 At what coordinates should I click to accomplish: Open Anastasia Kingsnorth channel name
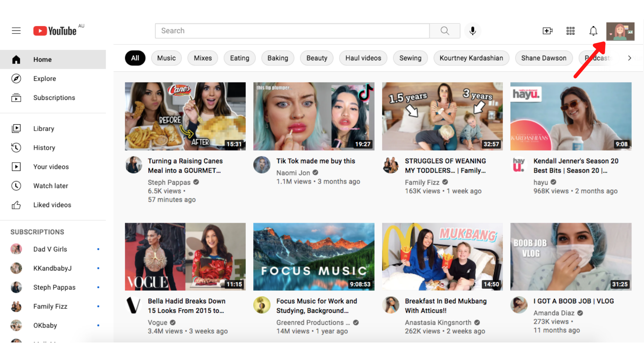438,323
